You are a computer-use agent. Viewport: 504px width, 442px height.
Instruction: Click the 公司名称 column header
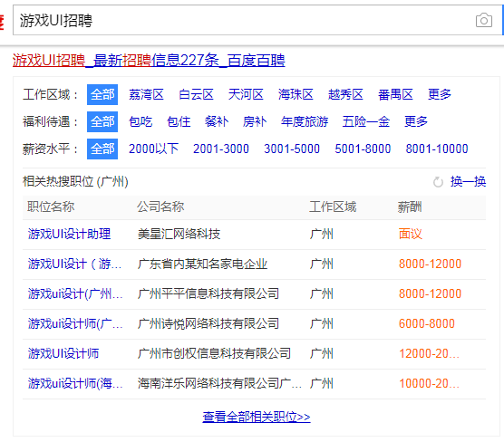click(160, 207)
